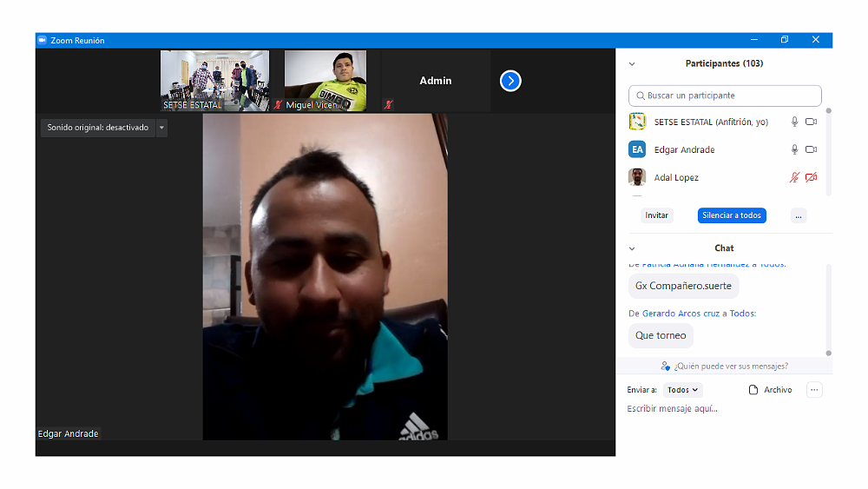
Task: Click Adal Lopez's profile picture
Action: point(637,177)
